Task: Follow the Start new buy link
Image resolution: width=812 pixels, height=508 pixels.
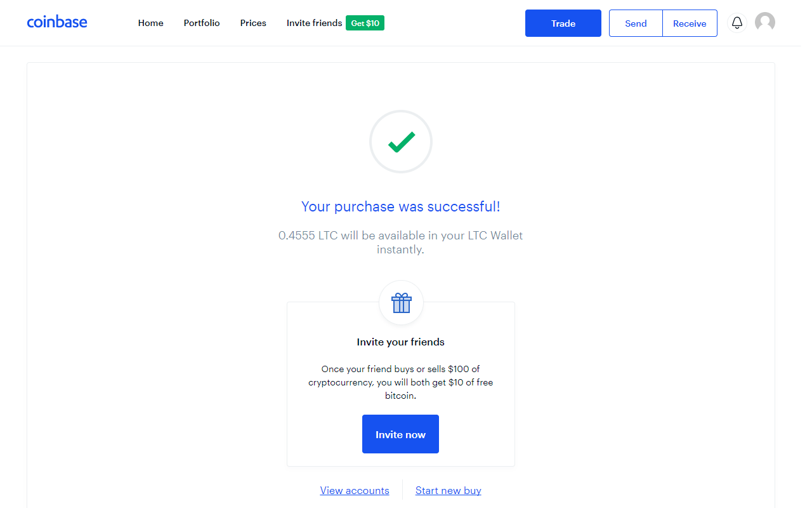Action: (449, 490)
